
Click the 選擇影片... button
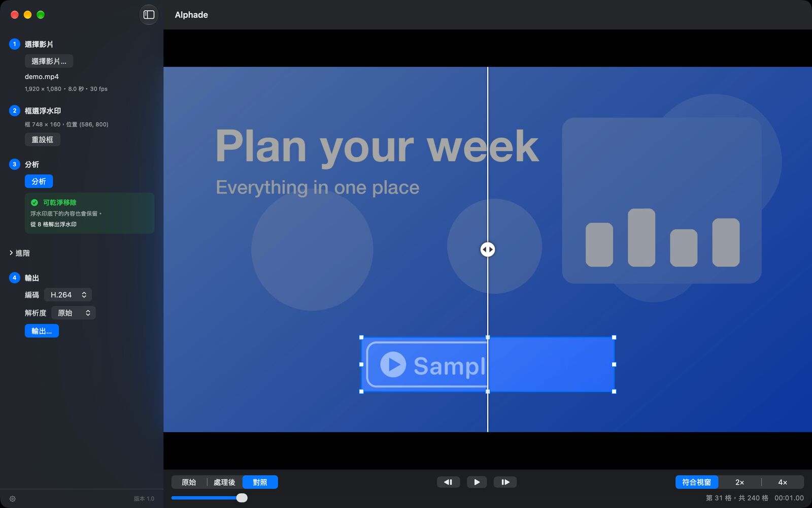coord(49,61)
